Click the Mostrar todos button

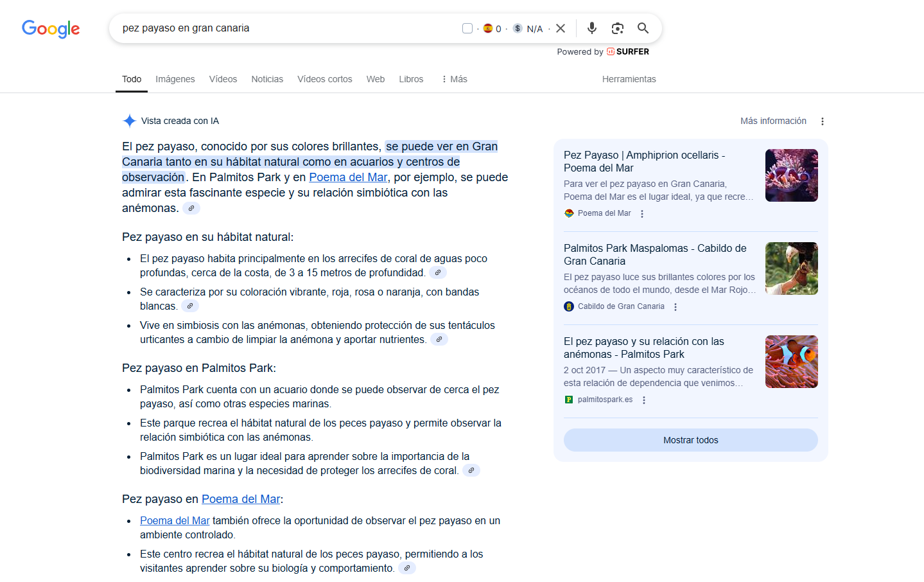coord(691,440)
